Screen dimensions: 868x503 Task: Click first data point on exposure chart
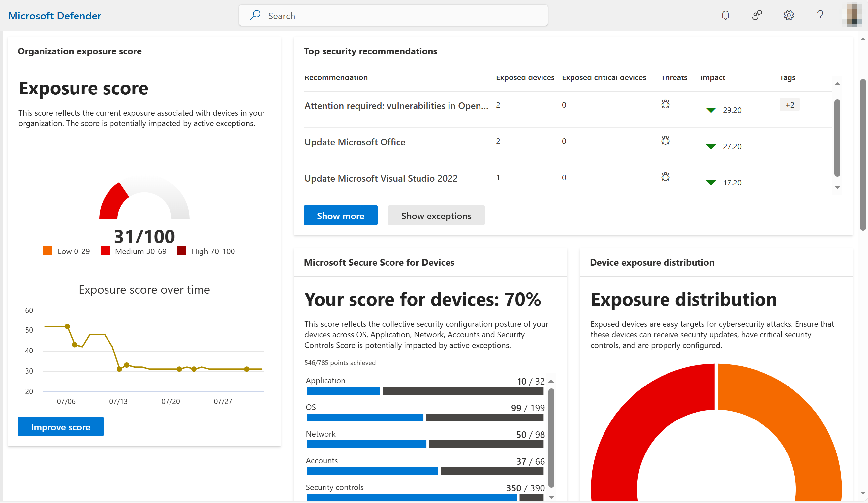pyautogui.click(x=68, y=326)
